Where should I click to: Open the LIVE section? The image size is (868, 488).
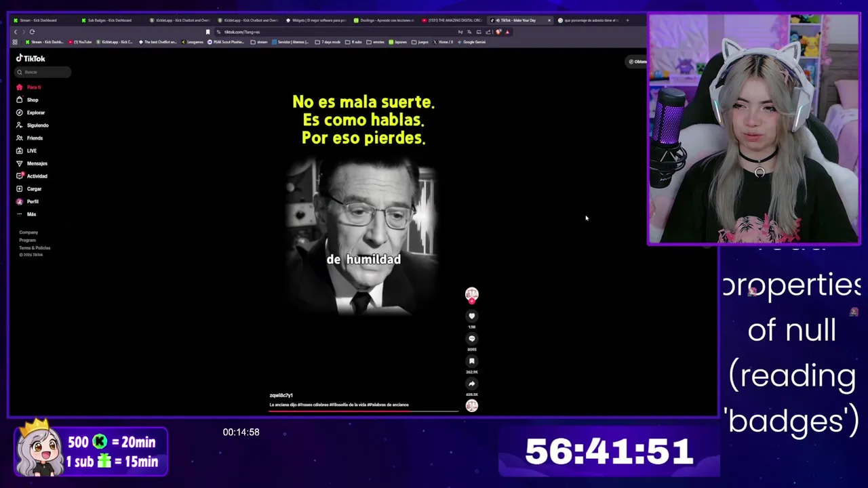[26, 150]
